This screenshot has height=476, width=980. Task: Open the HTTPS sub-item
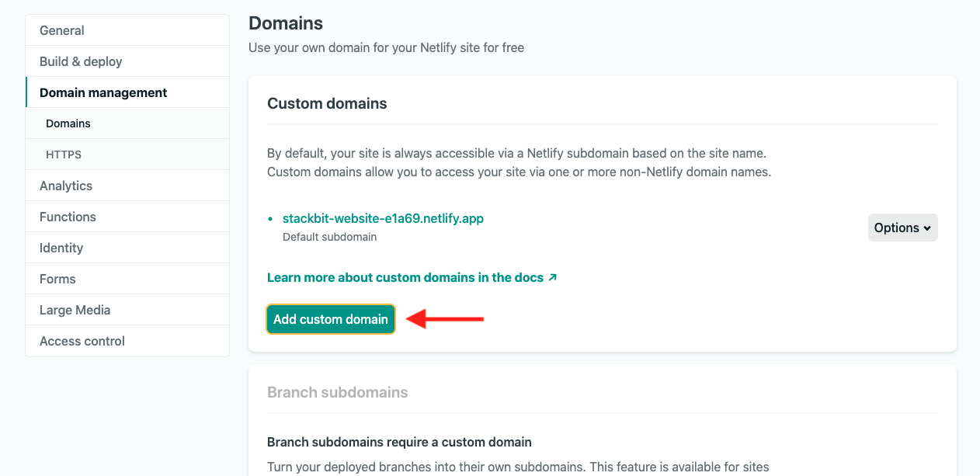[127, 155]
